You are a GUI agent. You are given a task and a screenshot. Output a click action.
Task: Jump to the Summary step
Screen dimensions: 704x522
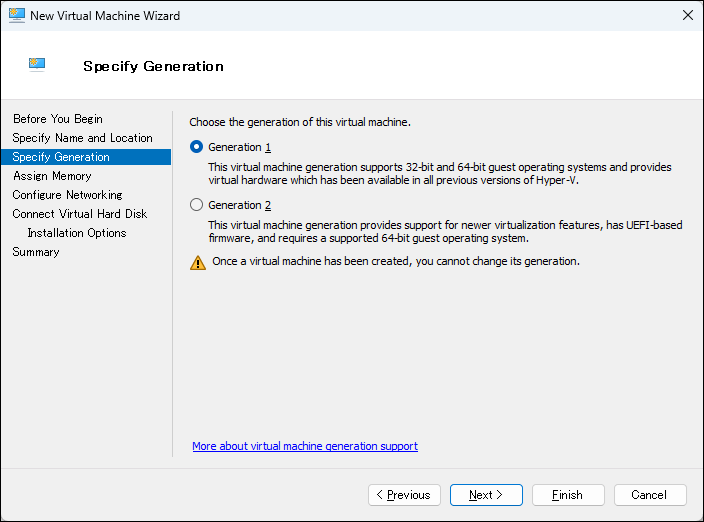tap(36, 252)
